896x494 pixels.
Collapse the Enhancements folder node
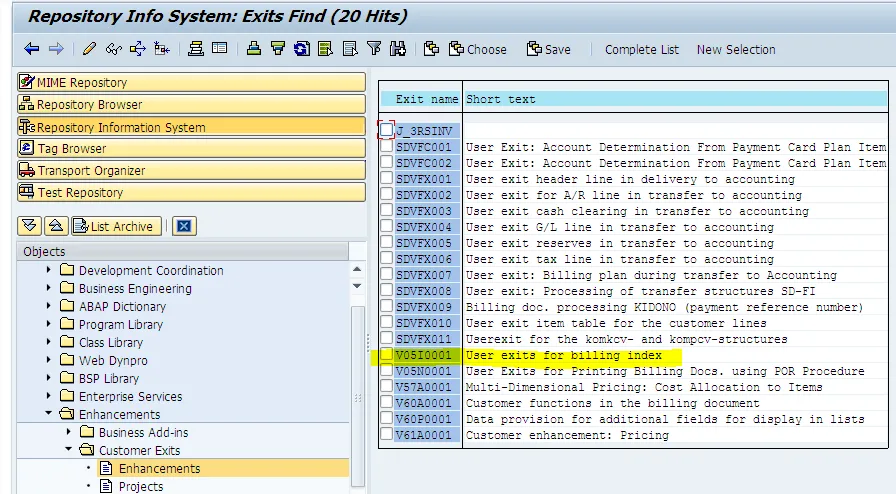pyautogui.click(x=50, y=415)
